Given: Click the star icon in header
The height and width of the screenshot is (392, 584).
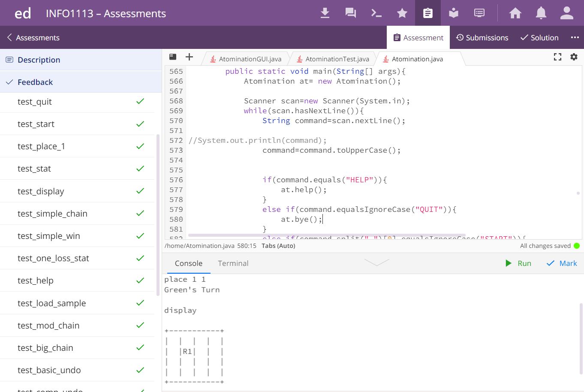Looking at the screenshot, I should [402, 13].
